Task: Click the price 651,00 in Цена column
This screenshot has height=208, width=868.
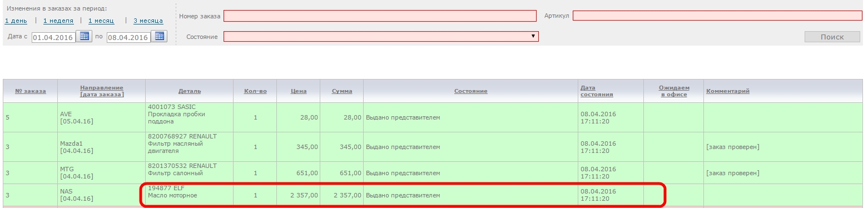Action: tap(307, 173)
